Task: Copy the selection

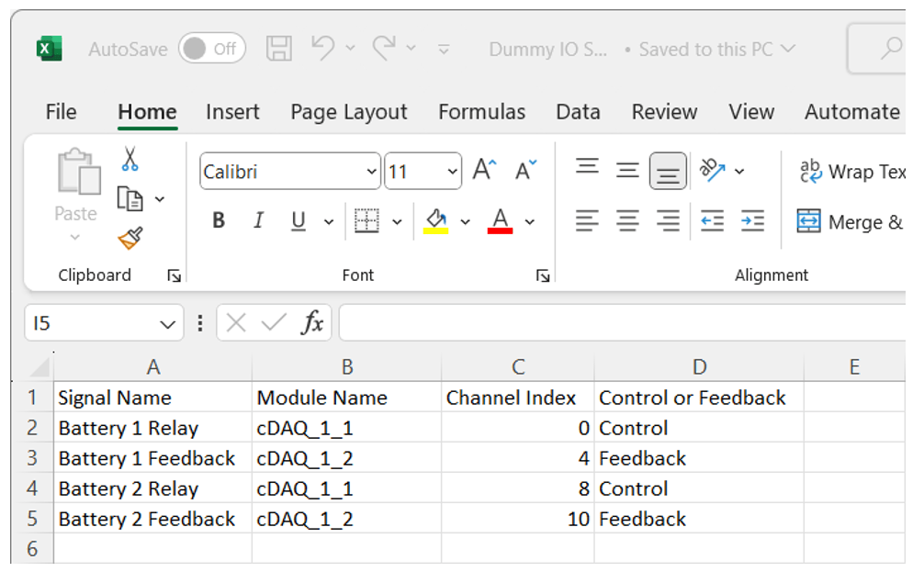Action: tap(130, 198)
